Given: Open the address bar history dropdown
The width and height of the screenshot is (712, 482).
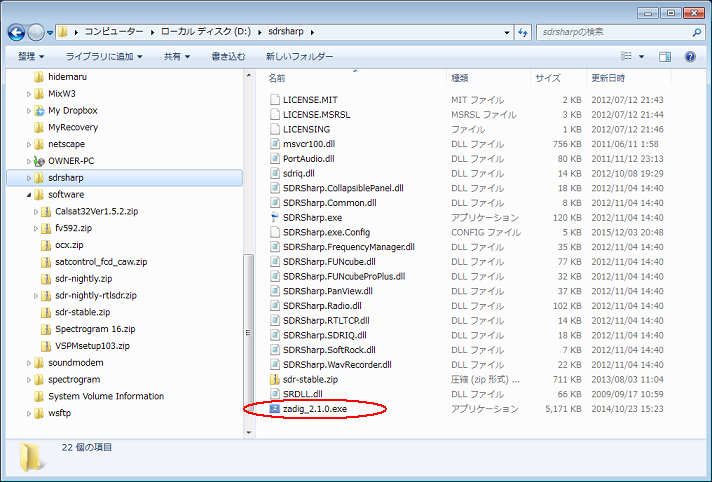Looking at the screenshot, I should click(507, 32).
